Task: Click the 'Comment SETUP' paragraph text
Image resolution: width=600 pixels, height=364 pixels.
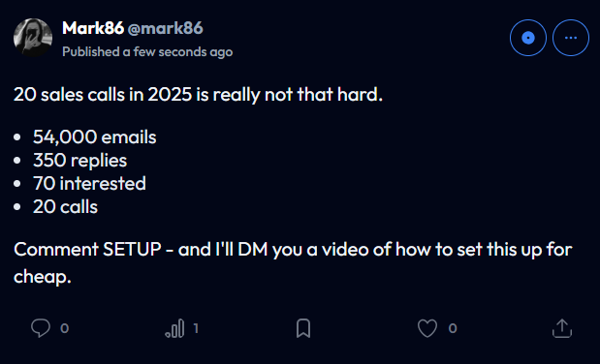Action: (x=293, y=263)
